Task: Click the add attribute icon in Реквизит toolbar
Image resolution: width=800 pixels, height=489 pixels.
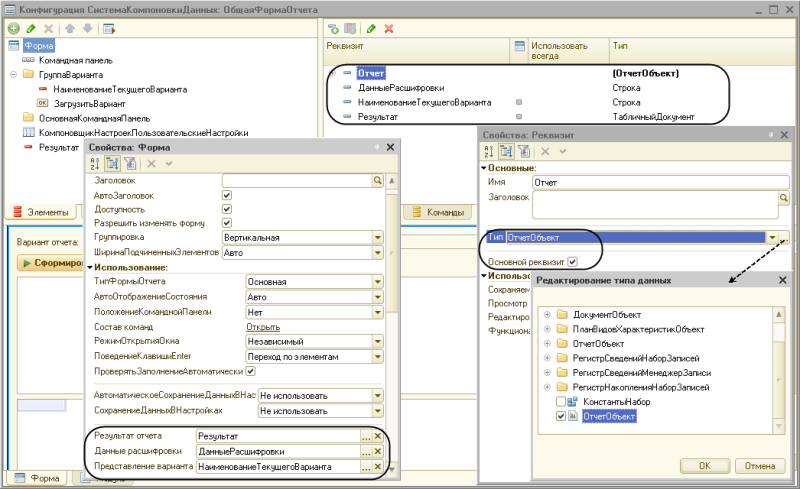Action: [x=332, y=29]
